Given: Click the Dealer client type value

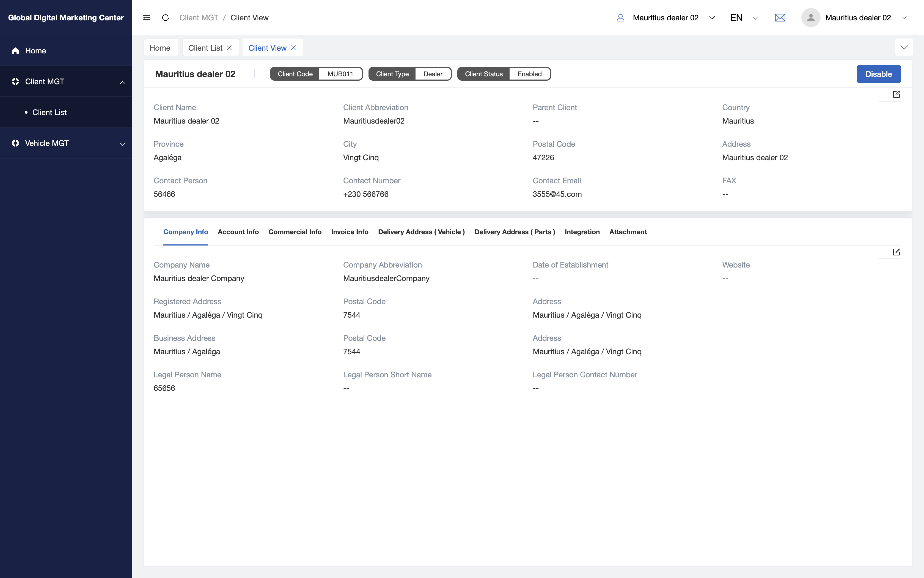Looking at the screenshot, I should point(433,74).
